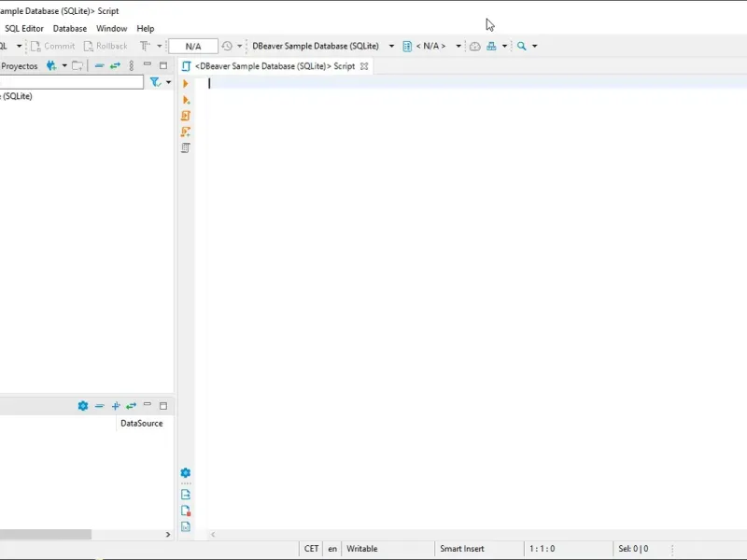Screen dimensions: 747x560
Task: Collapse all in navigator panel
Action: (x=99, y=65)
